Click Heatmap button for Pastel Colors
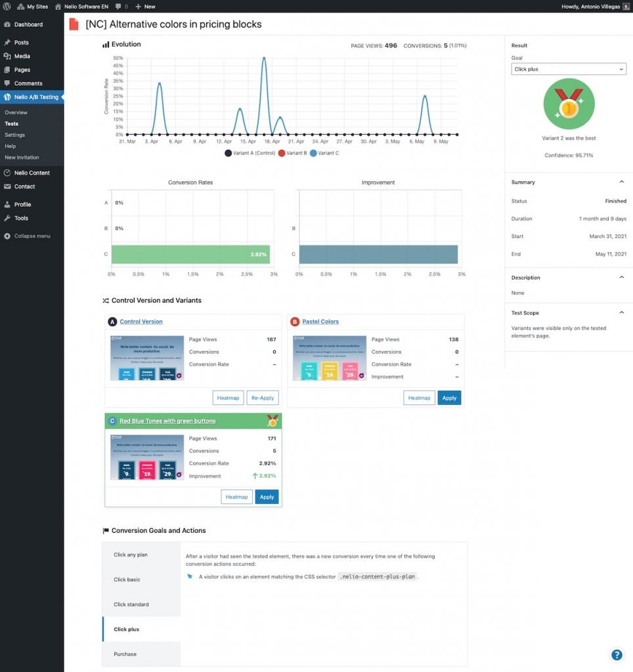 click(419, 398)
